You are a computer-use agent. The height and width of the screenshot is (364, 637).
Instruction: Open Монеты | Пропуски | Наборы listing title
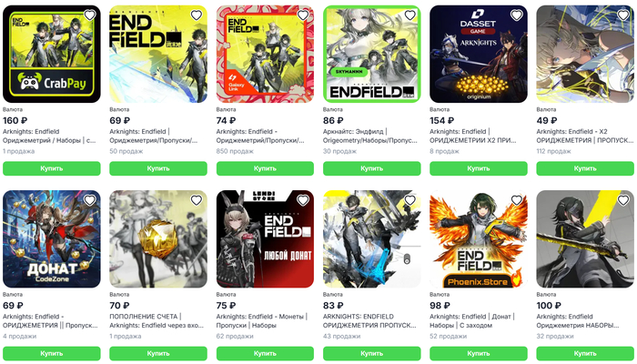click(262, 321)
